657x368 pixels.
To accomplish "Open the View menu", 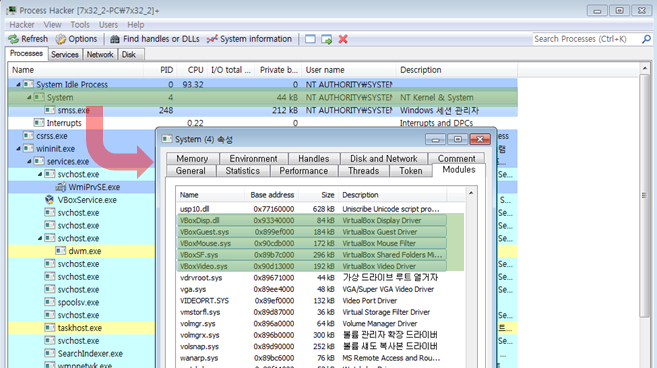I will coord(52,25).
